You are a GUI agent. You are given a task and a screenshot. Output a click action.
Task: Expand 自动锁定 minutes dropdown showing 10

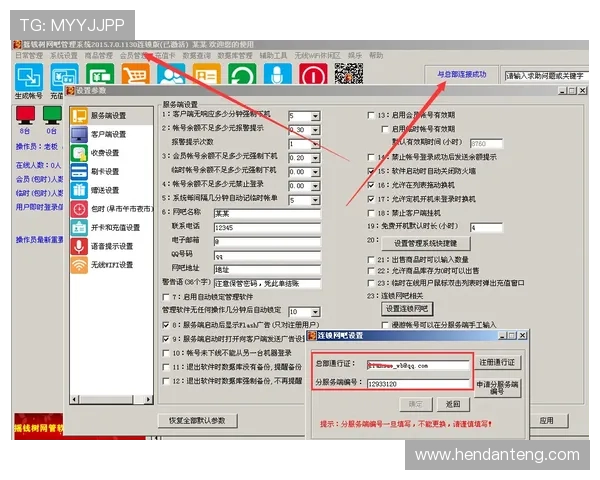(315, 312)
